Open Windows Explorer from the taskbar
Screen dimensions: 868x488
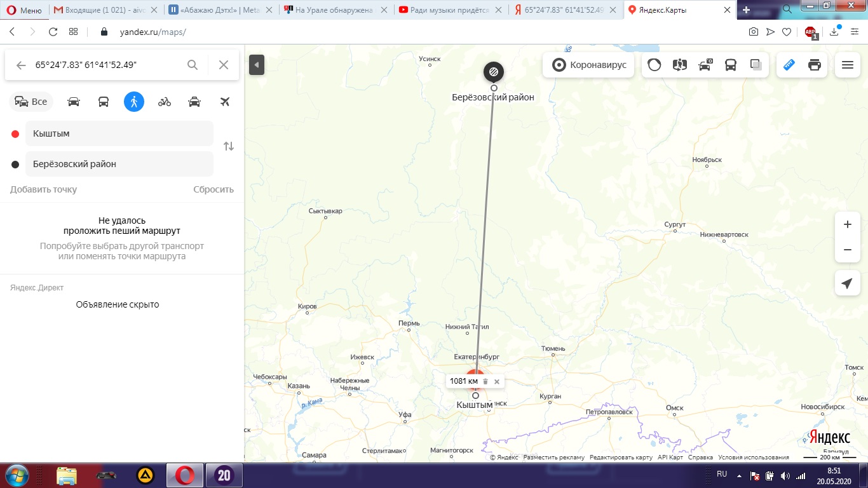tap(67, 475)
